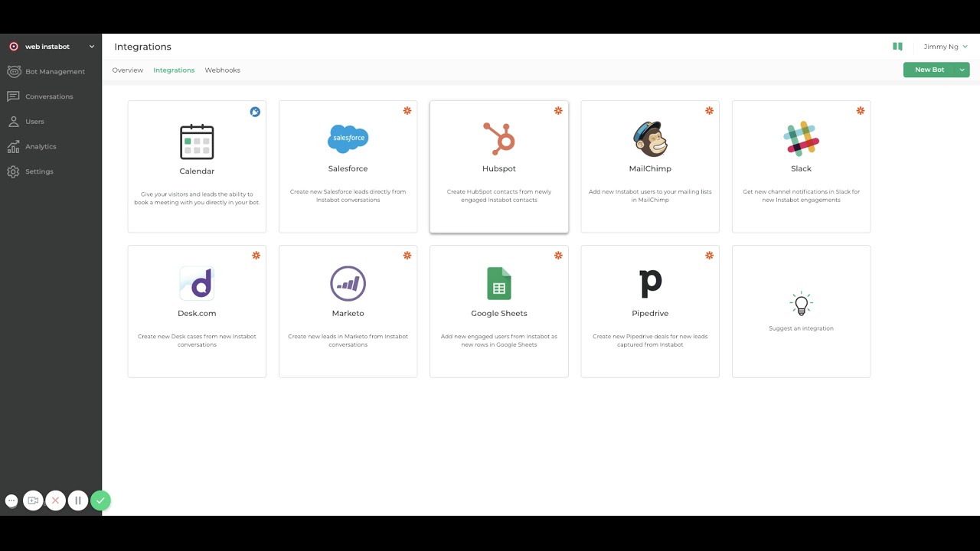Screen dimensions: 980x551
Task: Click the Google Sheets rows description
Action: click(x=499, y=341)
